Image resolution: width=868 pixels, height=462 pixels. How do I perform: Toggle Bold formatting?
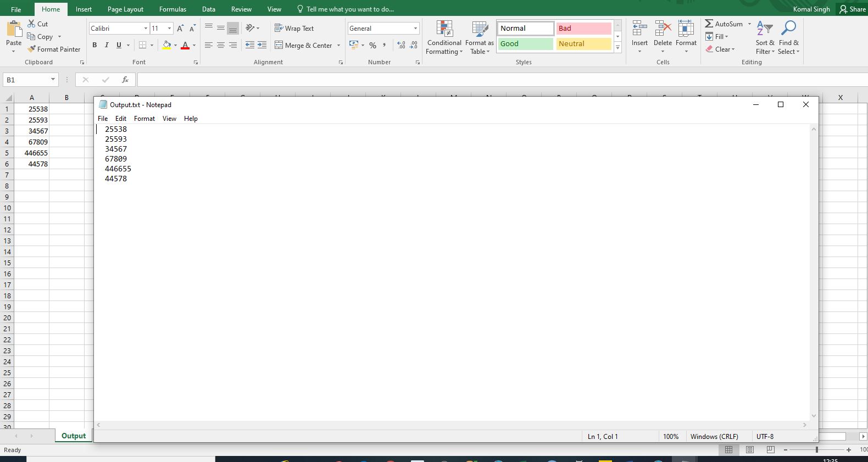tap(94, 45)
